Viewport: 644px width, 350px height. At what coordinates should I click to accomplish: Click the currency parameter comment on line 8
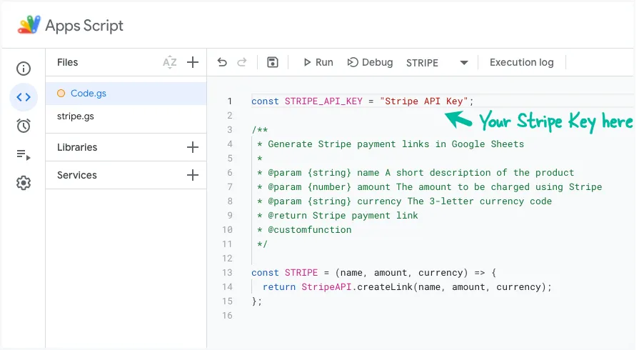click(405, 201)
